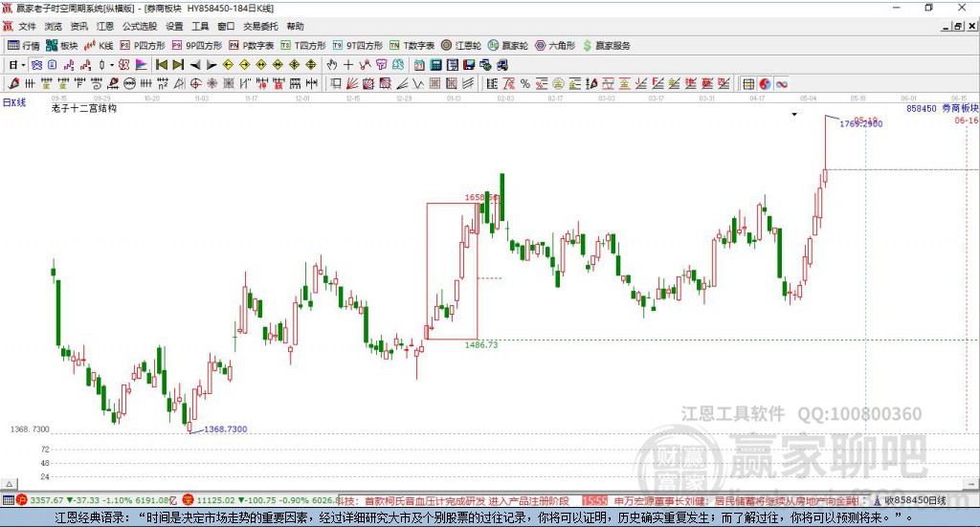Switch to K线 chart view
Viewport: 980px width, 527px height.
coord(99,46)
